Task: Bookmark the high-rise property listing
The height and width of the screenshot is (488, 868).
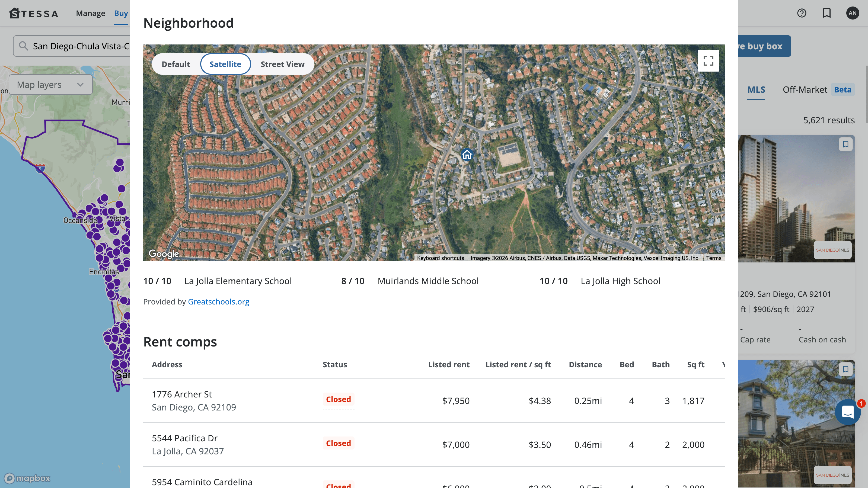Action: (x=845, y=144)
